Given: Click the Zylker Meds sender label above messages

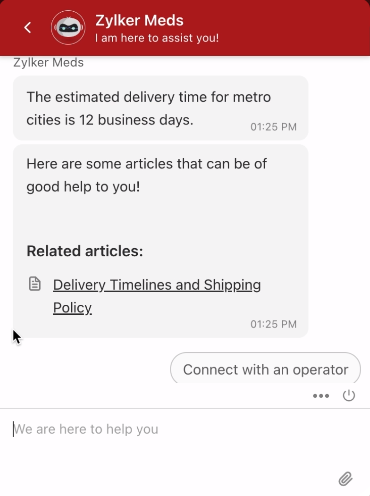Looking at the screenshot, I should coord(48,63).
